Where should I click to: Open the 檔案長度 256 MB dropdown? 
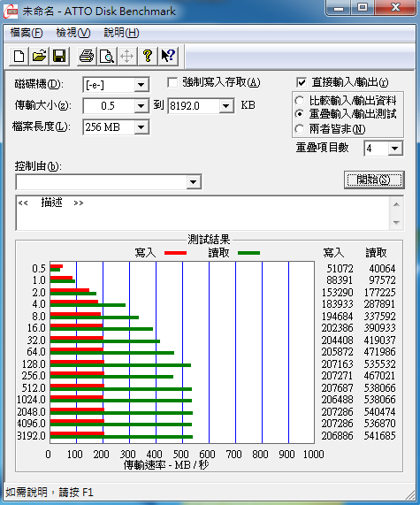pos(141,127)
